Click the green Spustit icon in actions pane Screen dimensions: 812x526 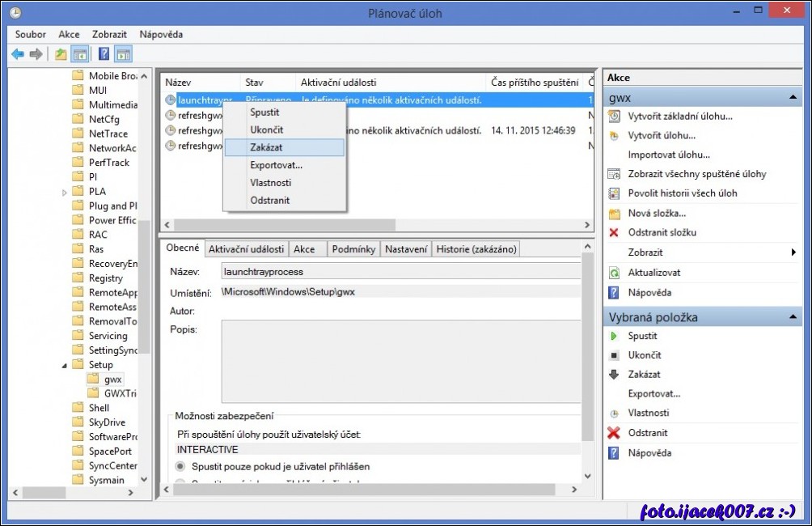pos(614,336)
